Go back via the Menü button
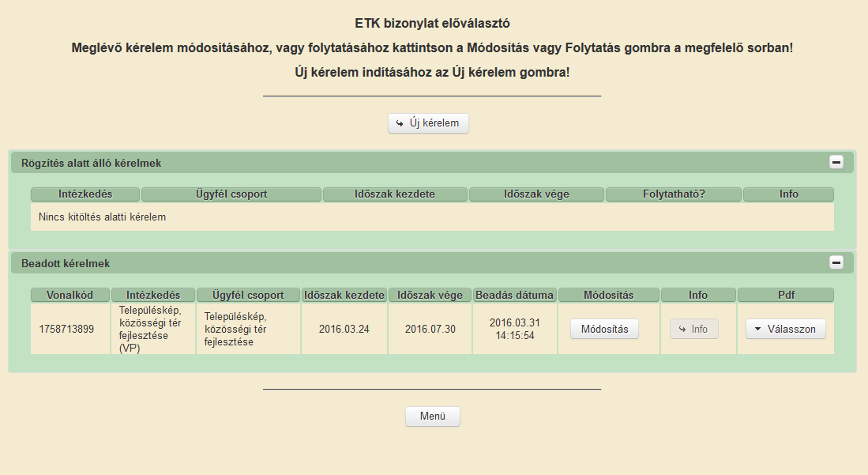The image size is (868, 475). pyautogui.click(x=432, y=417)
